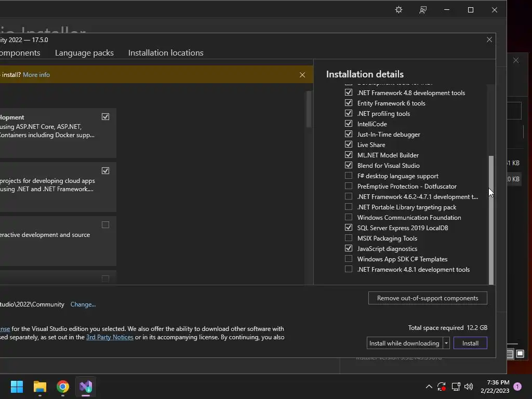Check interactive development workload checkbox
This screenshot has height=399, width=532.
pyautogui.click(x=105, y=224)
